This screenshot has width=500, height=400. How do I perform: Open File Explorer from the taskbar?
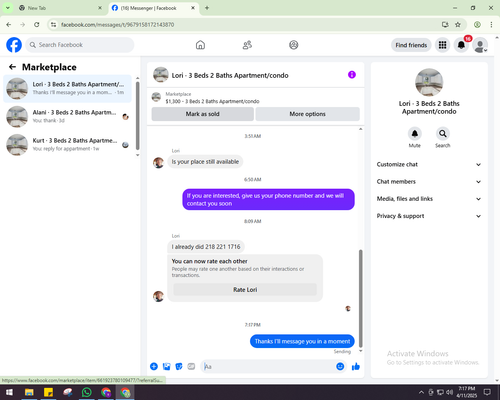click(29, 392)
